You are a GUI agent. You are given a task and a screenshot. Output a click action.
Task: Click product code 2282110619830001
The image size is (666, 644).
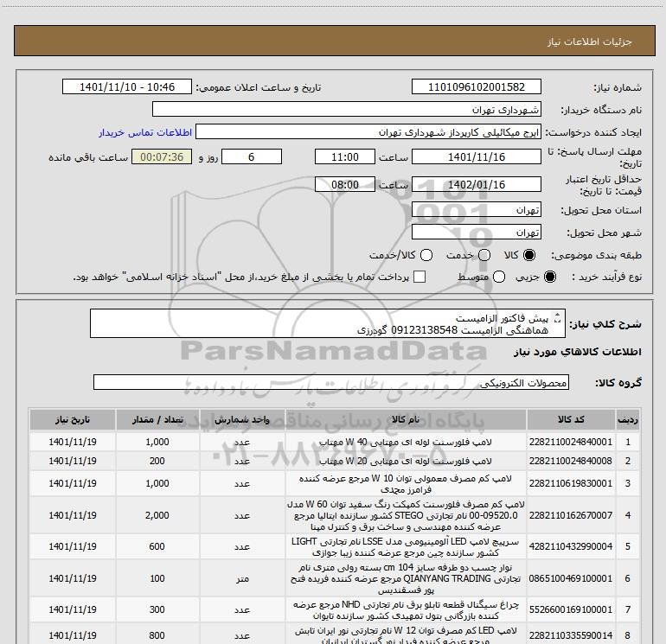pos(571,483)
